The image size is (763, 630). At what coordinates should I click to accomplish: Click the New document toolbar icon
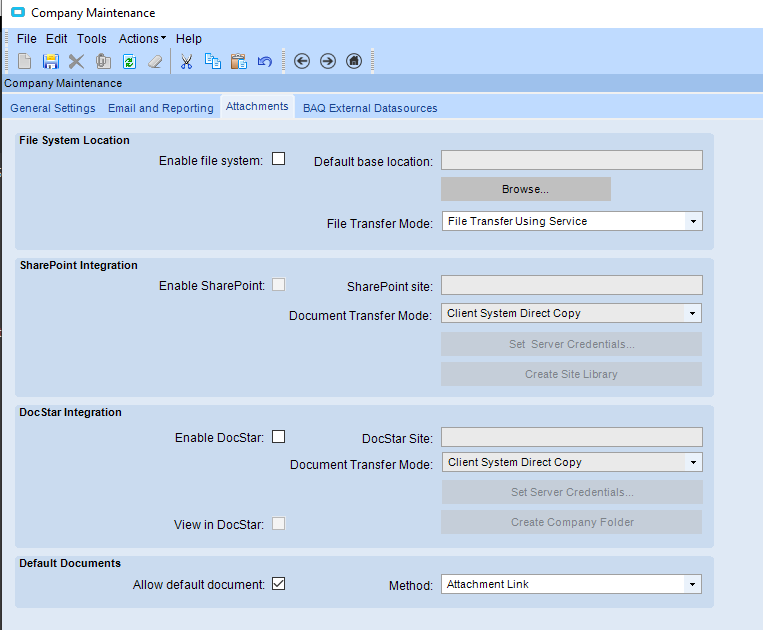pyautogui.click(x=24, y=61)
